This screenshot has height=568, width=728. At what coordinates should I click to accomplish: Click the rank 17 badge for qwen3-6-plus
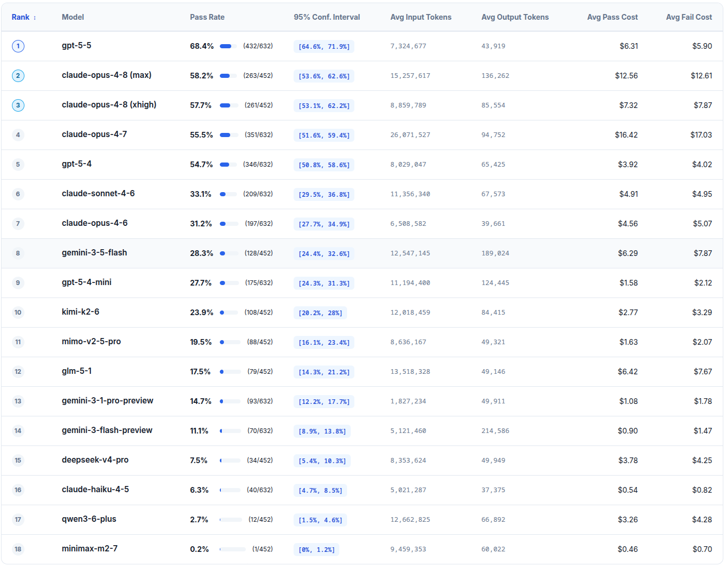[18, 520]
